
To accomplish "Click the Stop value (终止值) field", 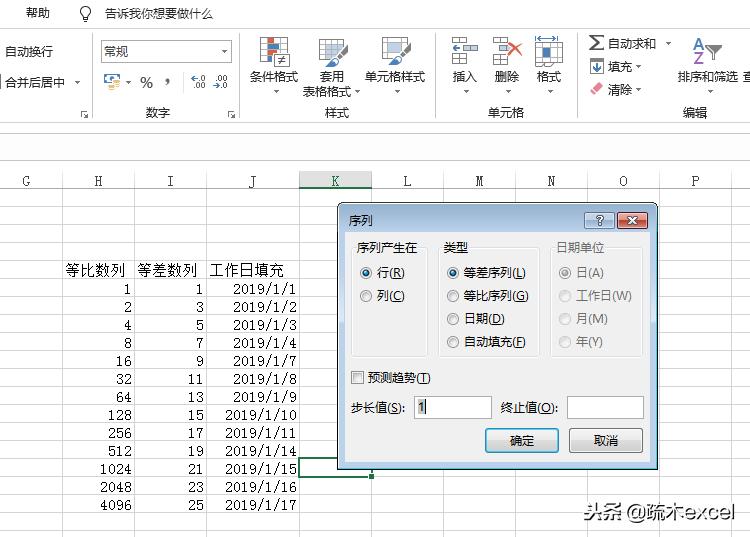I will coord(605,407).
